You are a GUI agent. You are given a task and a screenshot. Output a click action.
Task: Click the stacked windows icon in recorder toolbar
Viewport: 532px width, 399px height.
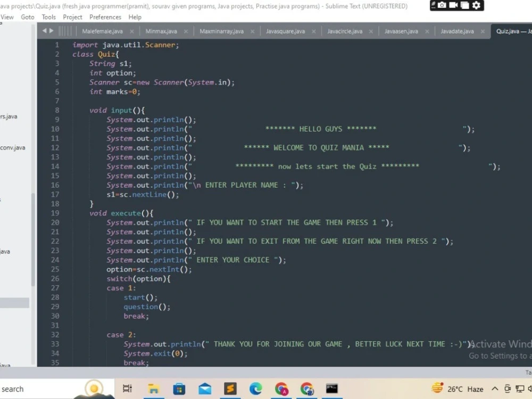pos(465,5)
